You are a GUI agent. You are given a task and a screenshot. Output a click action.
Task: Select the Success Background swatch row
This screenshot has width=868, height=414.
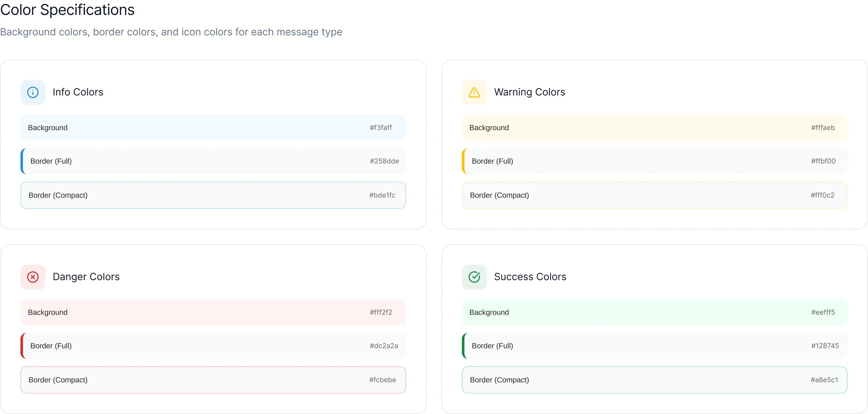[x=654, y=312]
